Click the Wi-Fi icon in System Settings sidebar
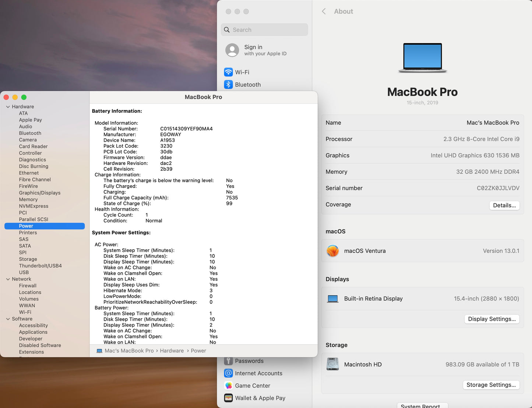 [228, 72]
